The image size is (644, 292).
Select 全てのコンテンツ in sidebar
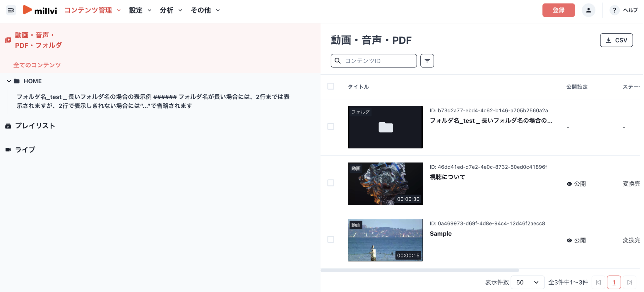click(37, 65)
